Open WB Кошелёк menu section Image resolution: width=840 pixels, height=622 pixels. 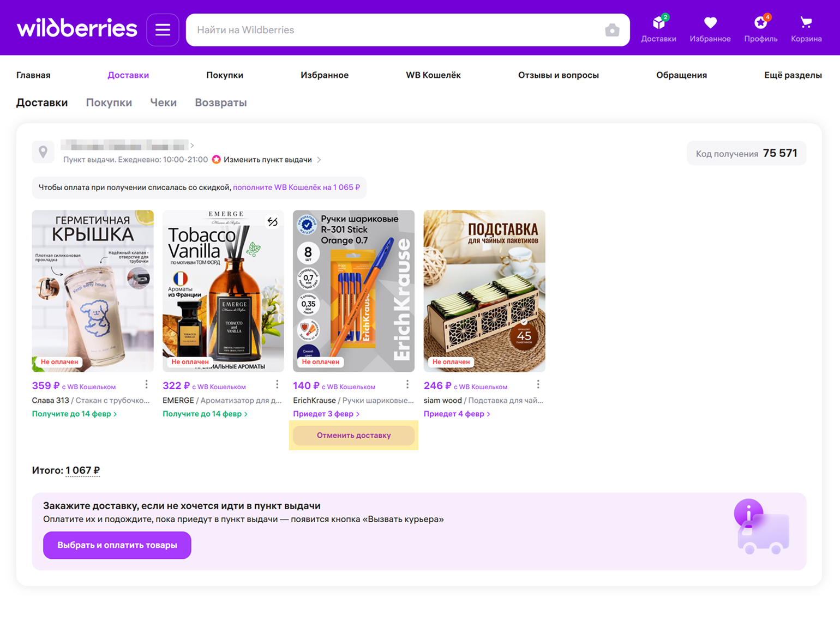(433, 75)
